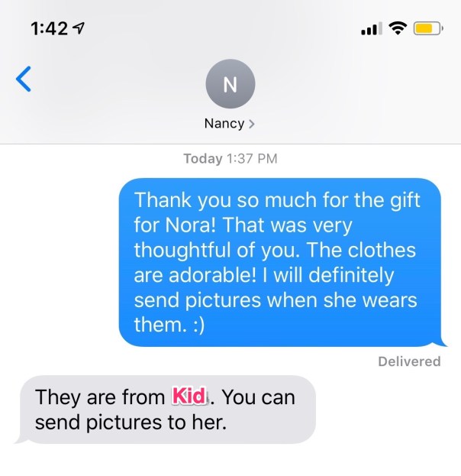461x476 pixels.
Task: Tap the pink Kid label in message
Action: [189, 396]
